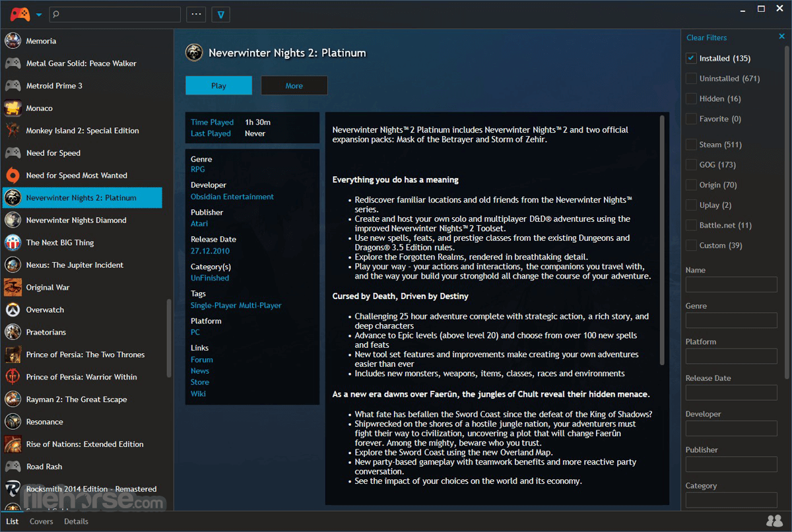Click Neverwinter Nights Diamond icon
Image resolution: width=792 pixels, height=532 pixels.
tap(13, 220)
